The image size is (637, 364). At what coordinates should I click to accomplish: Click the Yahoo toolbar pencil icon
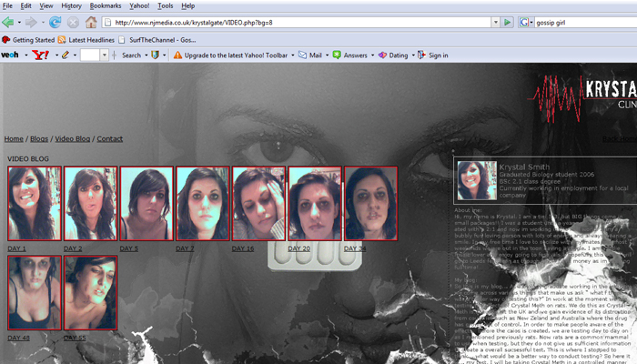tap(65, 55)
